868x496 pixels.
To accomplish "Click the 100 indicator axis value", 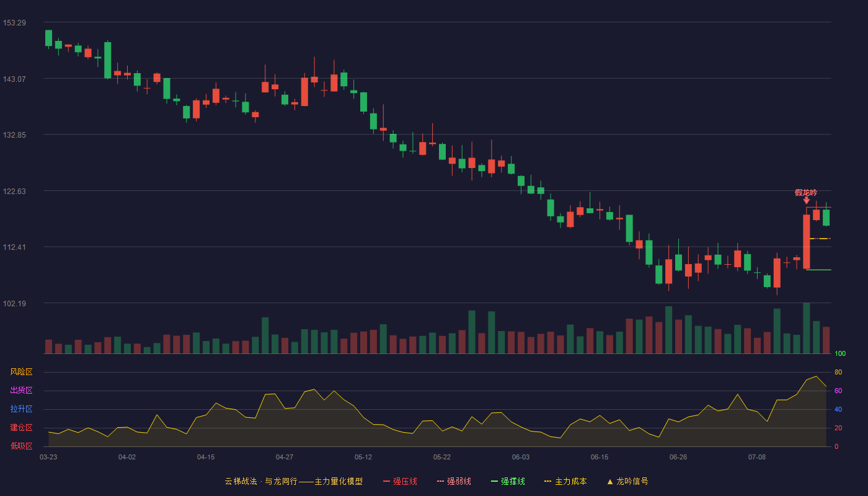I will [840, 354].
